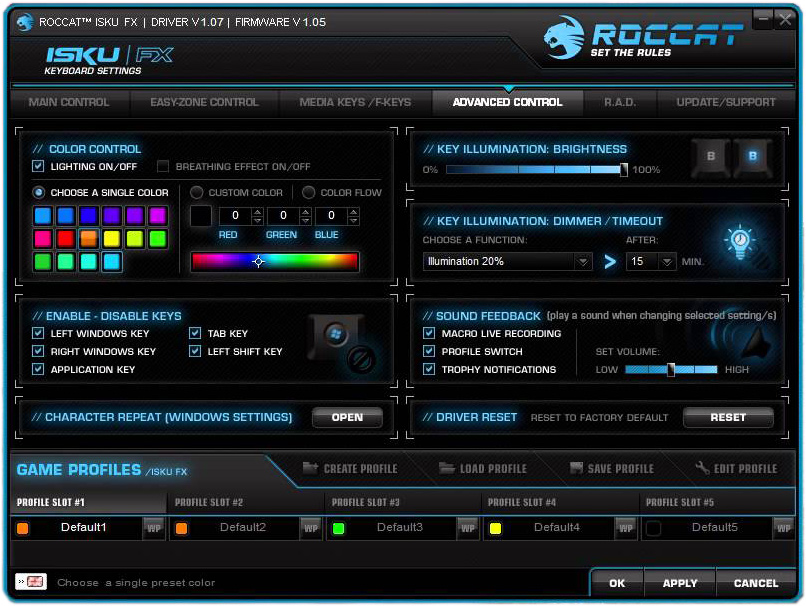Select the Color Flow radio button

point(309,192)
